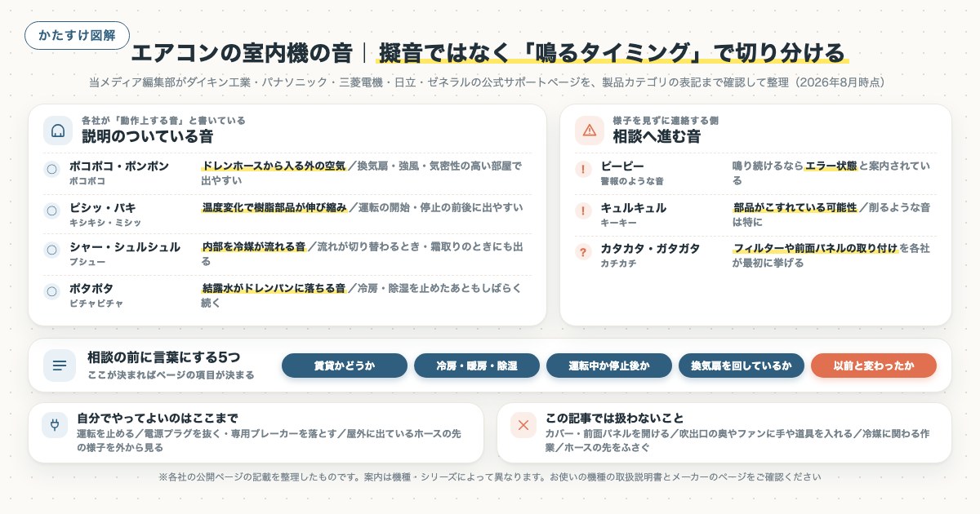
Task: Click the highlighted heading 擬音ではなく「鳴るタイミング」で切り分ける
Action: click(x=612, y=54)
